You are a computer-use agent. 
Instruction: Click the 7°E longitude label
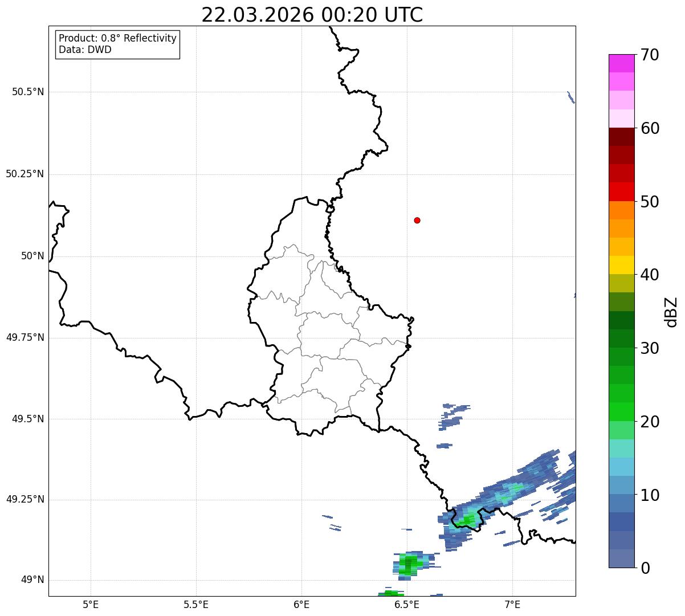(512, 604)
